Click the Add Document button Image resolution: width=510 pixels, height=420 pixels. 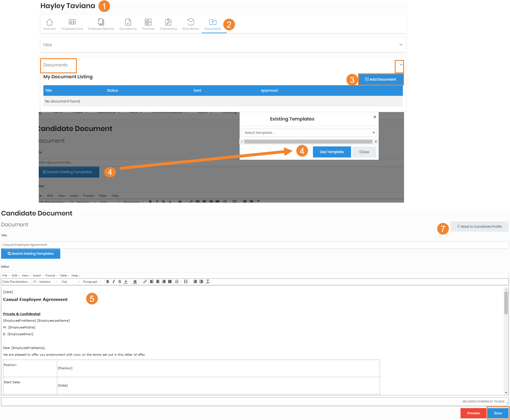[x=380, y=79]
